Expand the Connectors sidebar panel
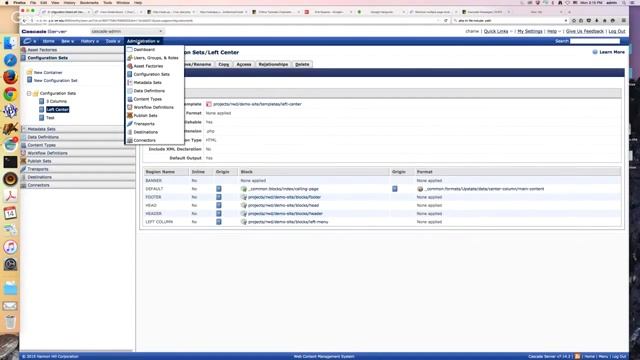This screenshot has height=360, width=640. click(x=78, y=185)
